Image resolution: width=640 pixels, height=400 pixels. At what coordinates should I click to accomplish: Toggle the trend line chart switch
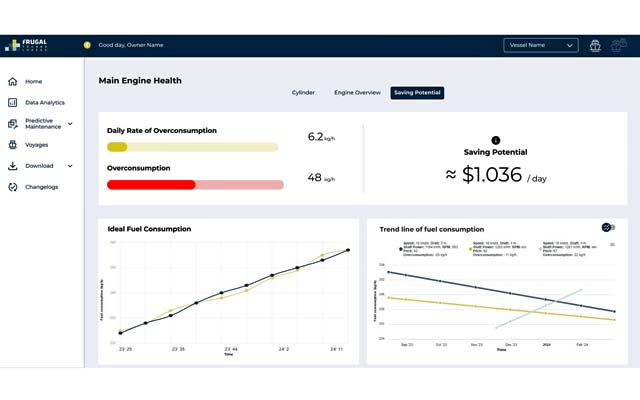[x=608, y=228]
